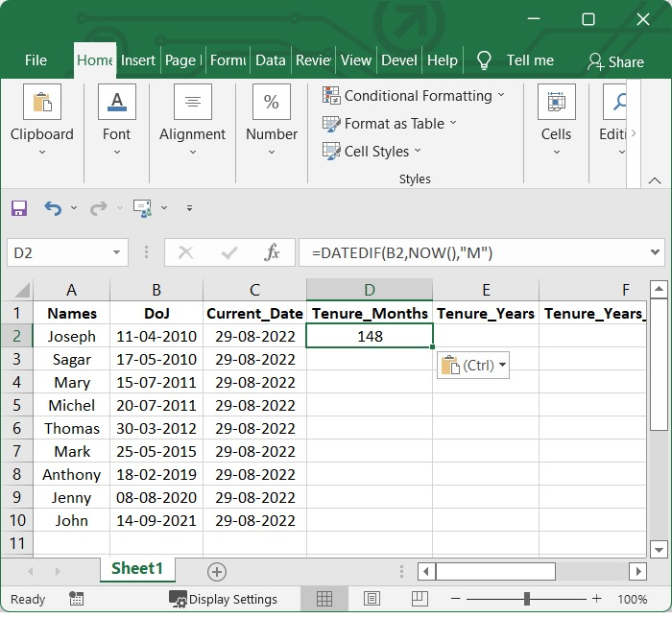
Task: Click the Undo arrow icon
Action: point(53,208)
